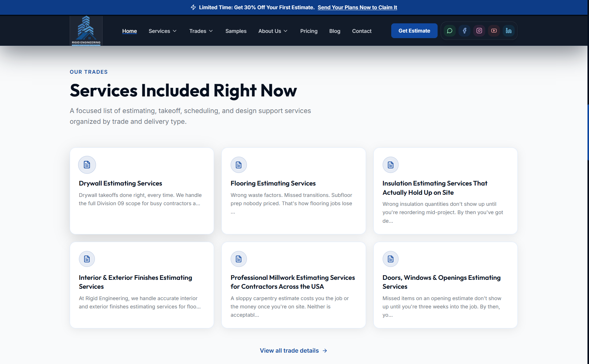
Task: Open Professional Millwork Estimating Services title
Action: click(x=293, y=282)
